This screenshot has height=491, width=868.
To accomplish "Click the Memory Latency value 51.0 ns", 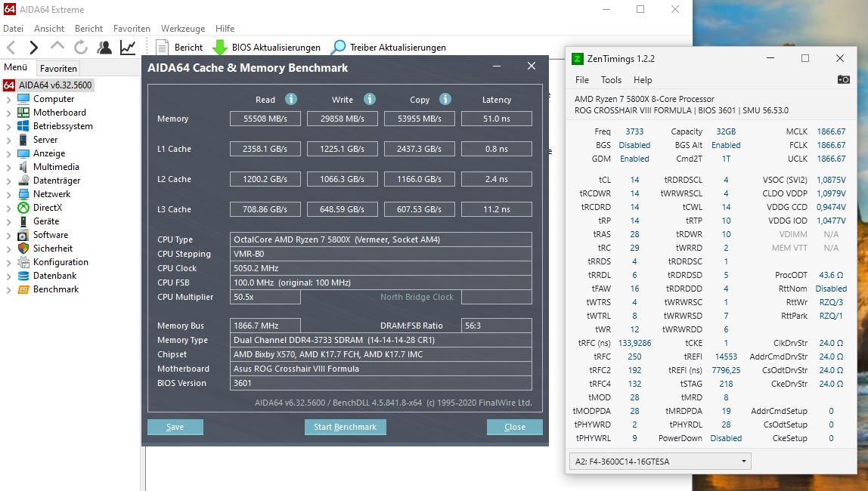I will [x=497, y=119].
